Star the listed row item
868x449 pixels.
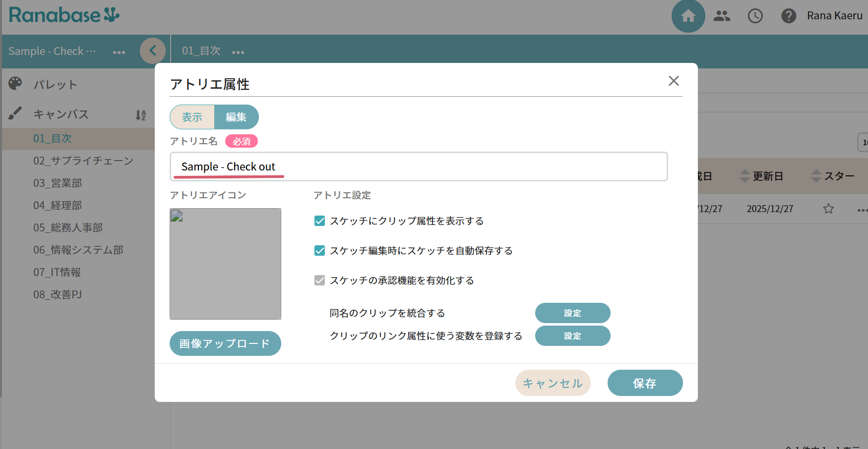[x=828, y=209]
